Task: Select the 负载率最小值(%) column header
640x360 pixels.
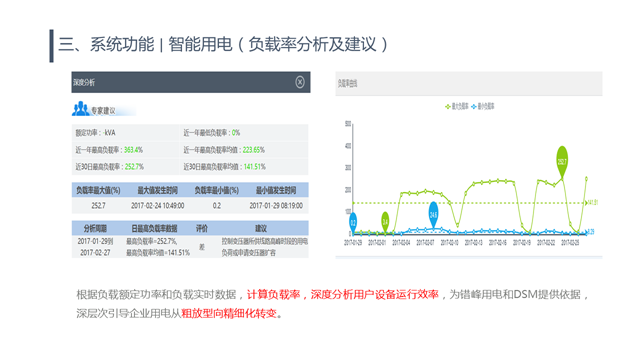Action: point(216,190)
